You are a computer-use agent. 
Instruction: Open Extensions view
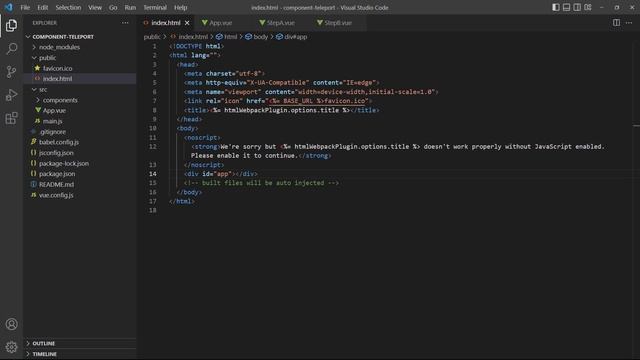click(x=11, y=118)
